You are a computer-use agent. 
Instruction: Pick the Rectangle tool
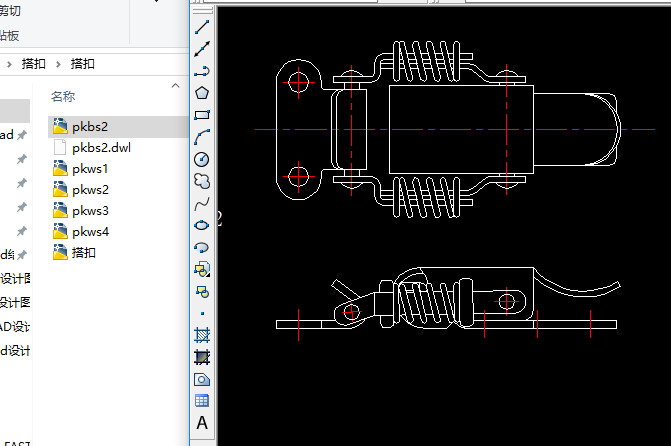pos(202,115)
